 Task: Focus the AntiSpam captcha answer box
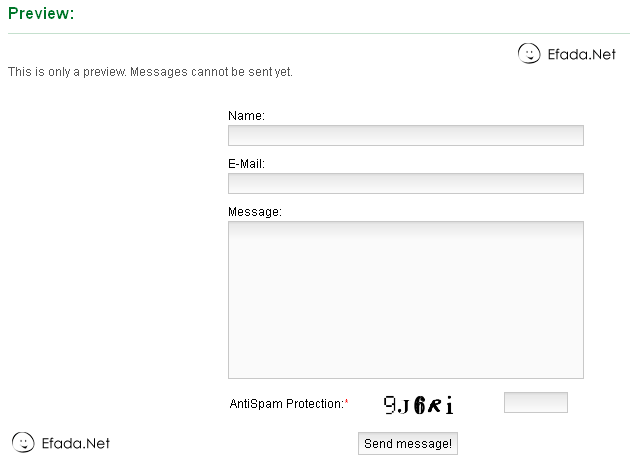535,403
